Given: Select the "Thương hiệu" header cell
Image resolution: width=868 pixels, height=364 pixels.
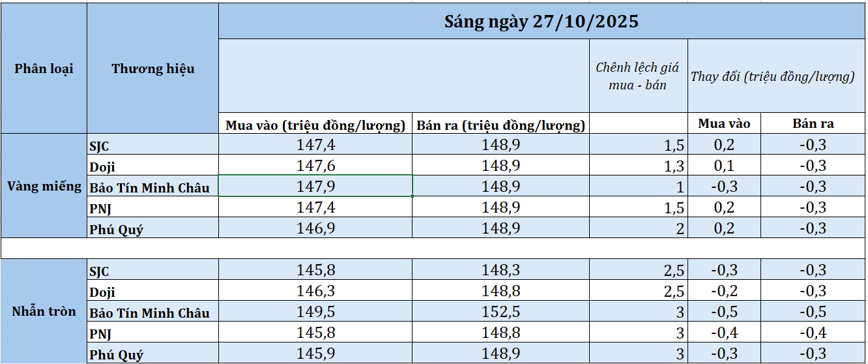Looking at the screenshot, I should pos(152,68).
